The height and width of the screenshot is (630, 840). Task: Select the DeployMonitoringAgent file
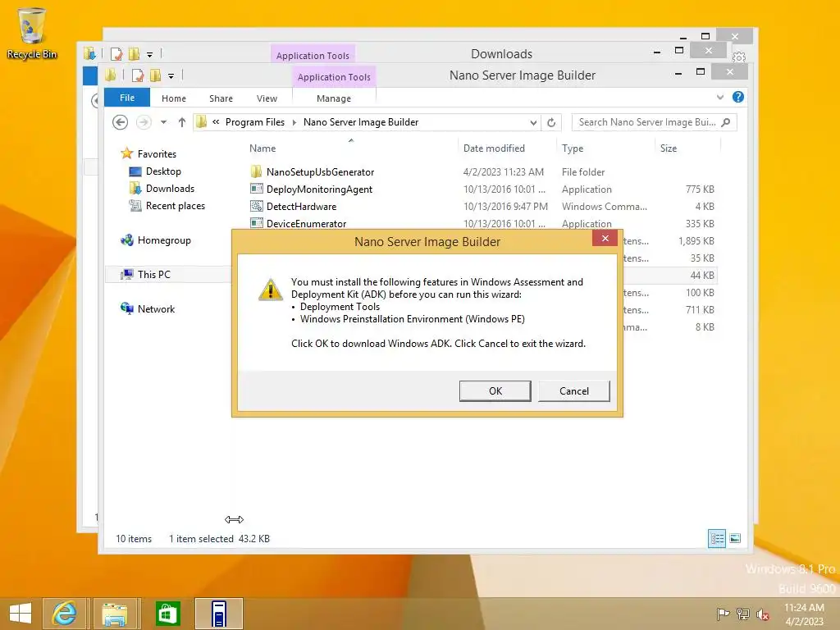tap(319, 189)
